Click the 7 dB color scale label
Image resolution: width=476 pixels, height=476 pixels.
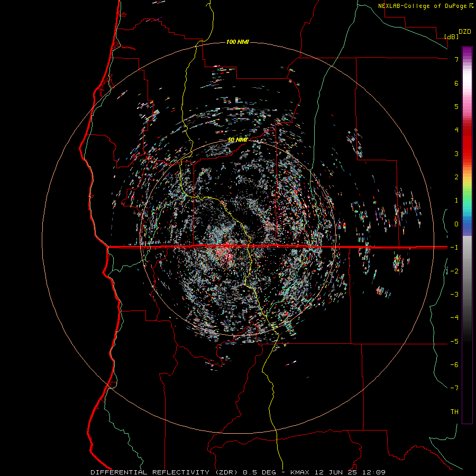[x=456, y=59]
